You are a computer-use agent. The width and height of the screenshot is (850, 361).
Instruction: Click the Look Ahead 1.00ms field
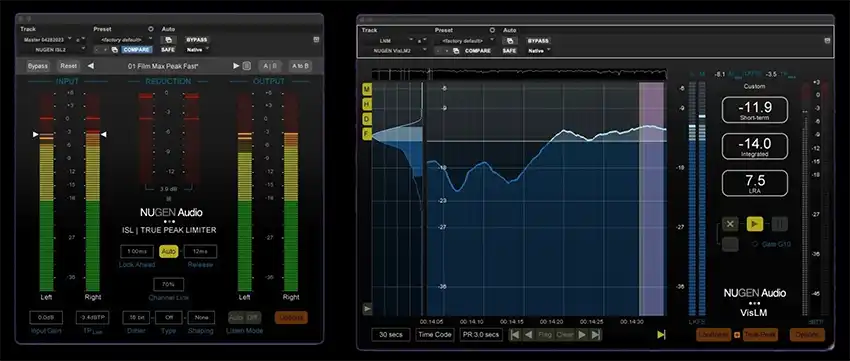137,252
